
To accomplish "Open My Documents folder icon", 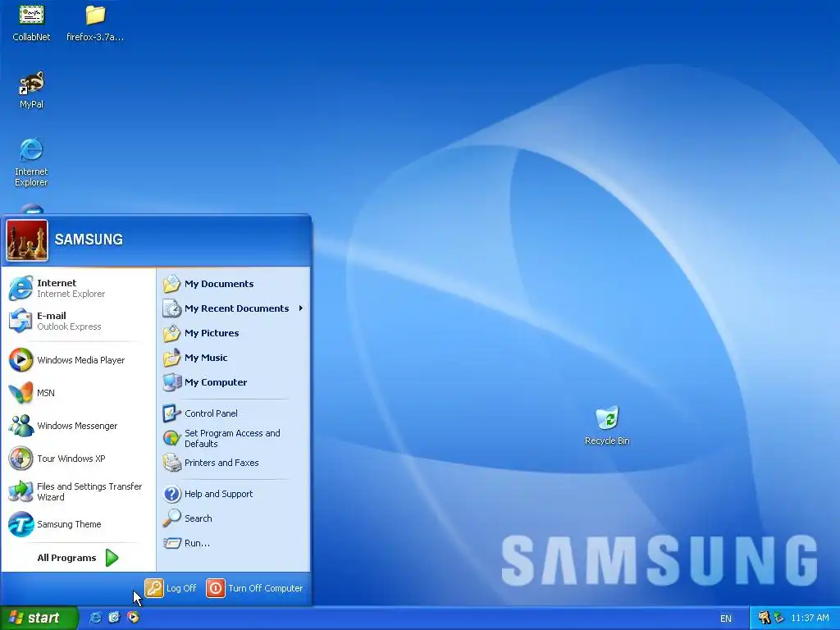I will pyautogui.click(x=171, y=283).
